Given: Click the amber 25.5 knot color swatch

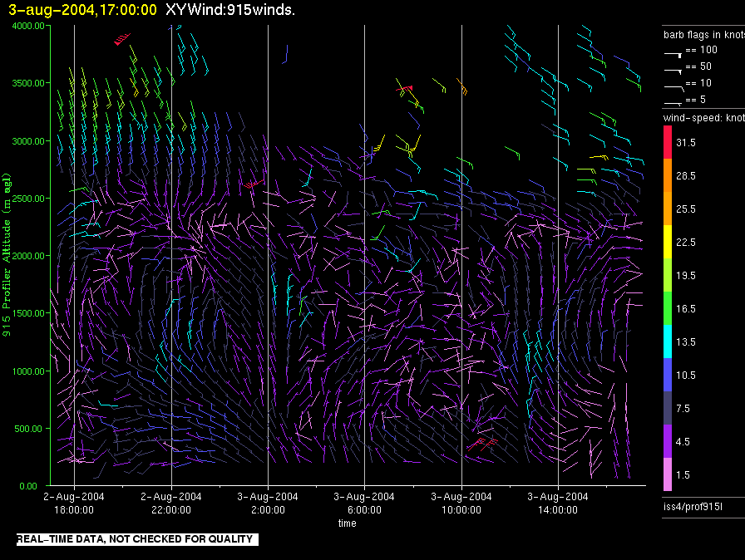Looking at the screenshot, I should [x=668, y=209].
